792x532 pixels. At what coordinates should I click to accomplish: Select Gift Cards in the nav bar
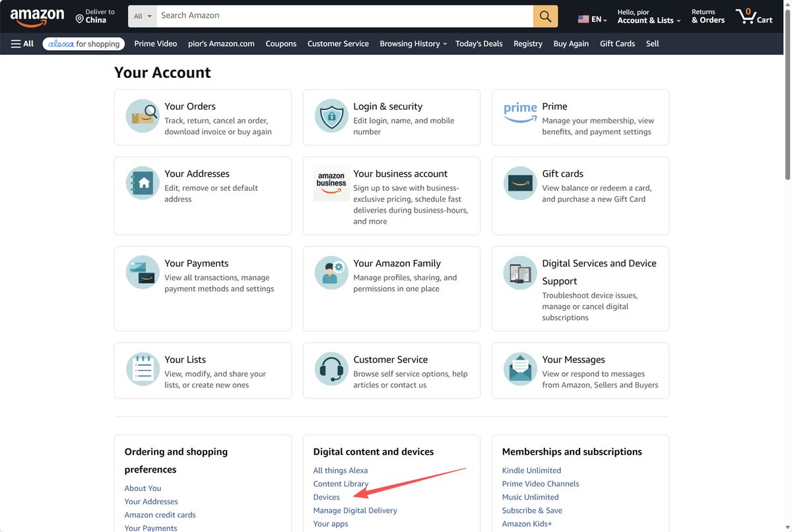point(618,44)
